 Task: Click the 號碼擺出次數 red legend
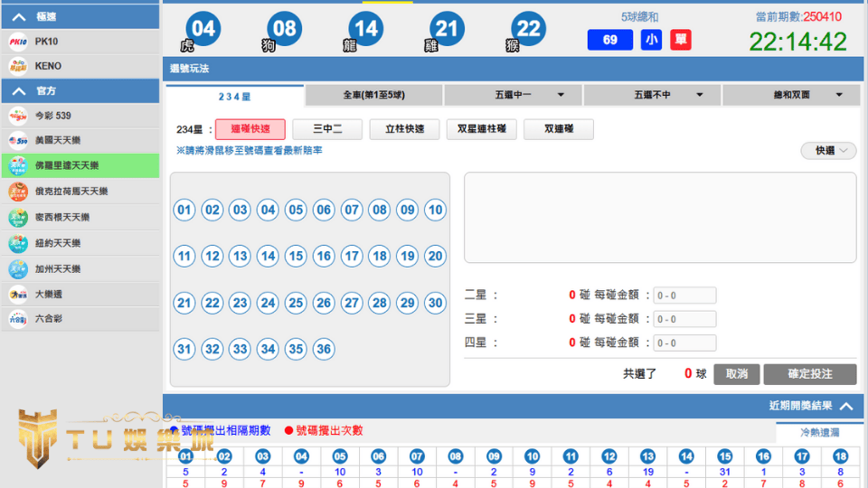coord(325,430)
